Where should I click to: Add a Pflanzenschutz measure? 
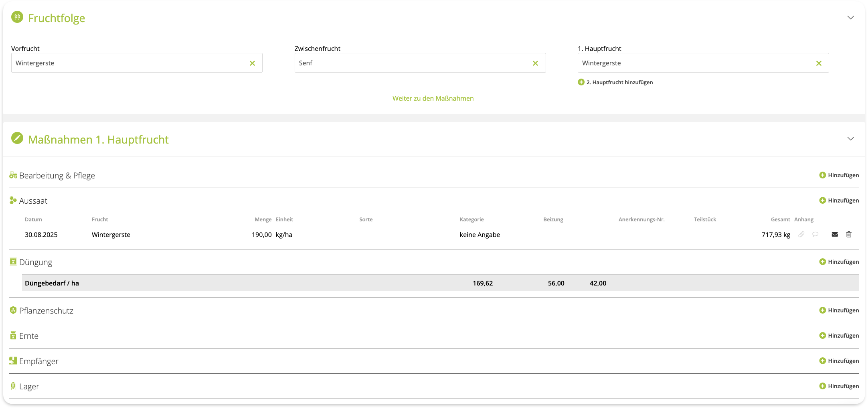tap(839, 310)
